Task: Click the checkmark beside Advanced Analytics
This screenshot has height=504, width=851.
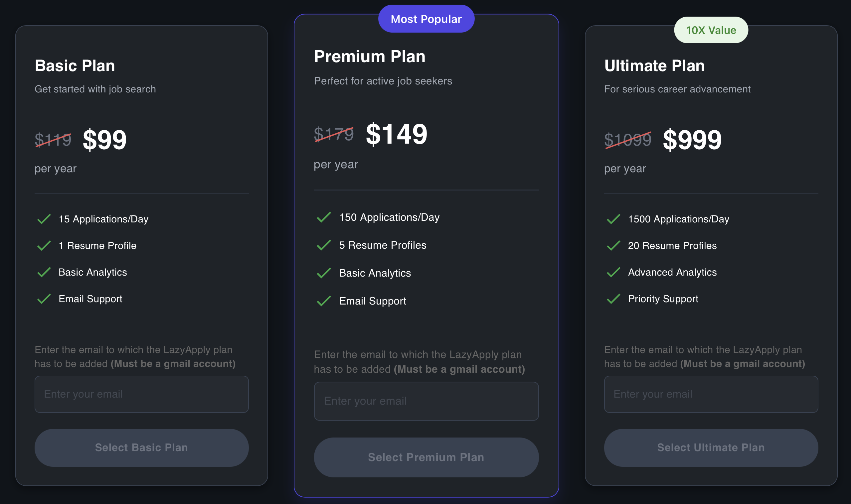Action: (613, 272)
